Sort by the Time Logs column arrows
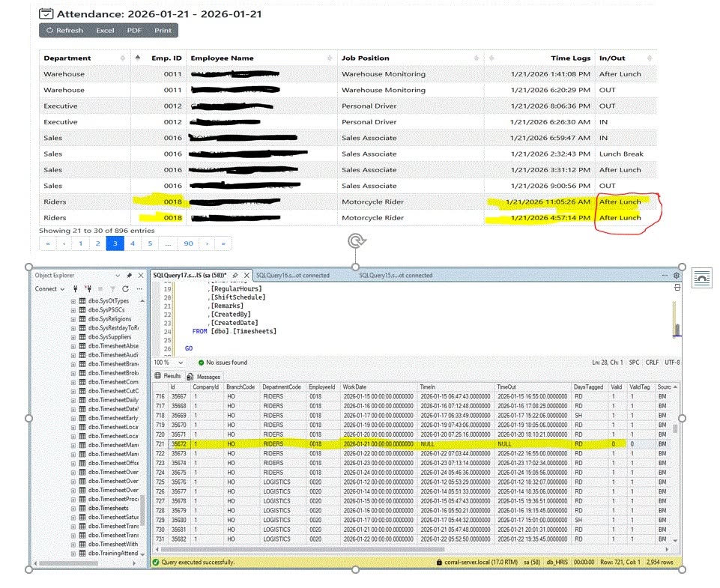720x588 pixels. coord(491,58)
